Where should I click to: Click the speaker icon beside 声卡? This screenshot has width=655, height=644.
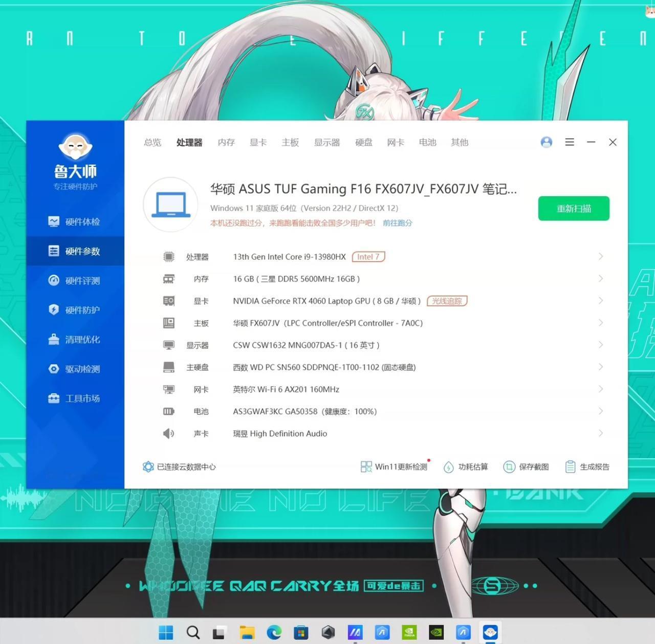(169, 433)
